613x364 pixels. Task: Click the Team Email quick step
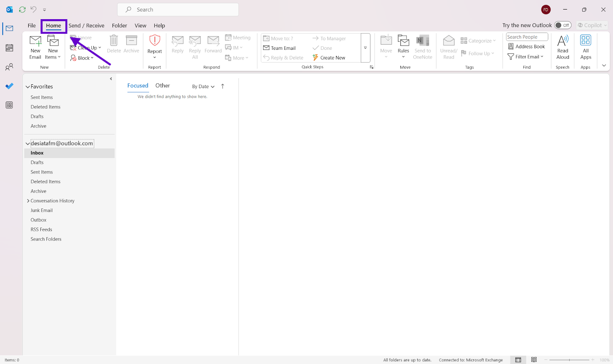click(x=284, y=48)
